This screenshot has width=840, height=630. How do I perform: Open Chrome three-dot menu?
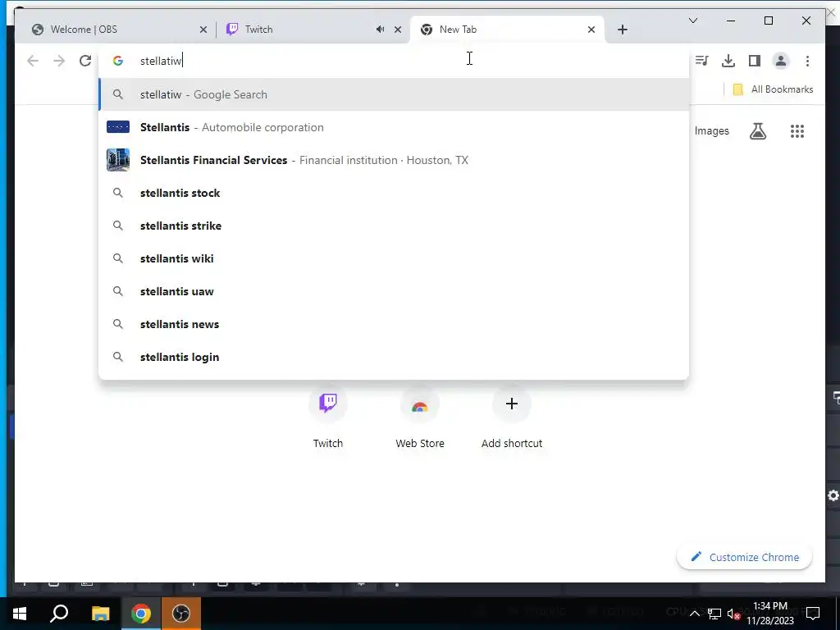click(x=807, y=61)
